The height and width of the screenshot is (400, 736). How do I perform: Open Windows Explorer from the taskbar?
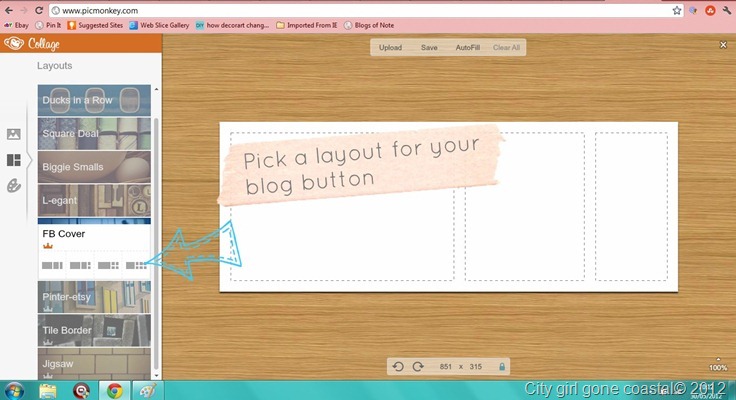[48, 391]
